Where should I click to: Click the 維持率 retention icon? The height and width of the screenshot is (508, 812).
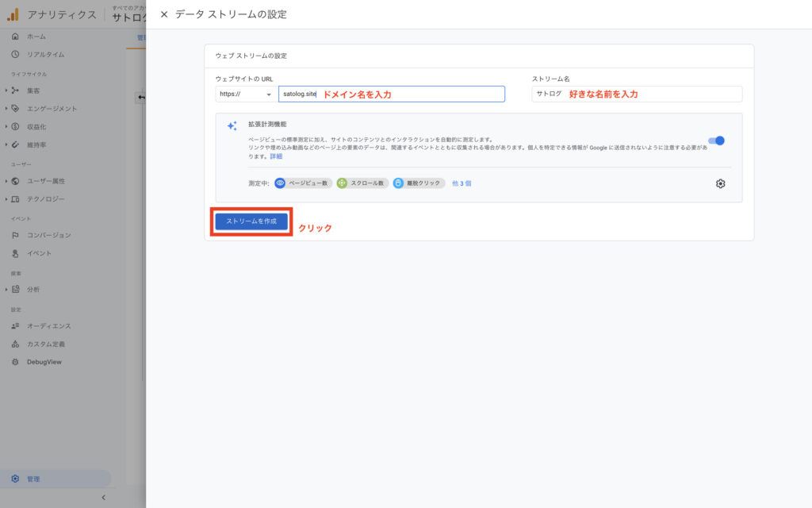[15, 144]
